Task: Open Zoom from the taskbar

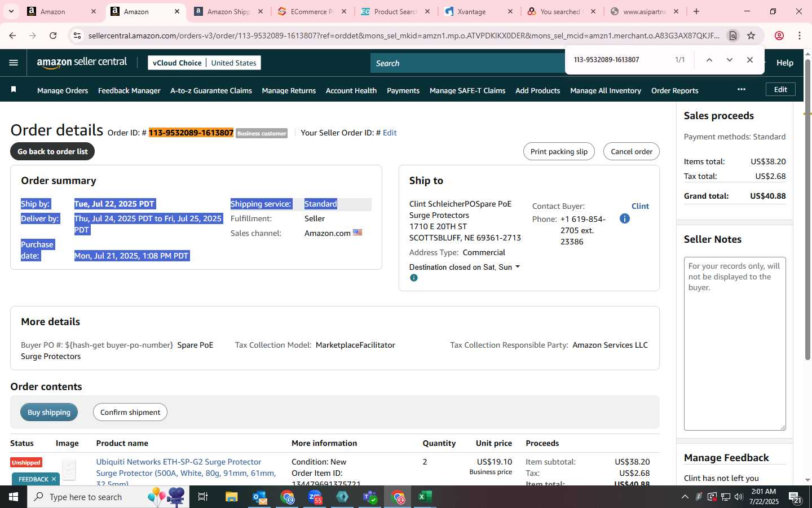Action: pos(315,497)
